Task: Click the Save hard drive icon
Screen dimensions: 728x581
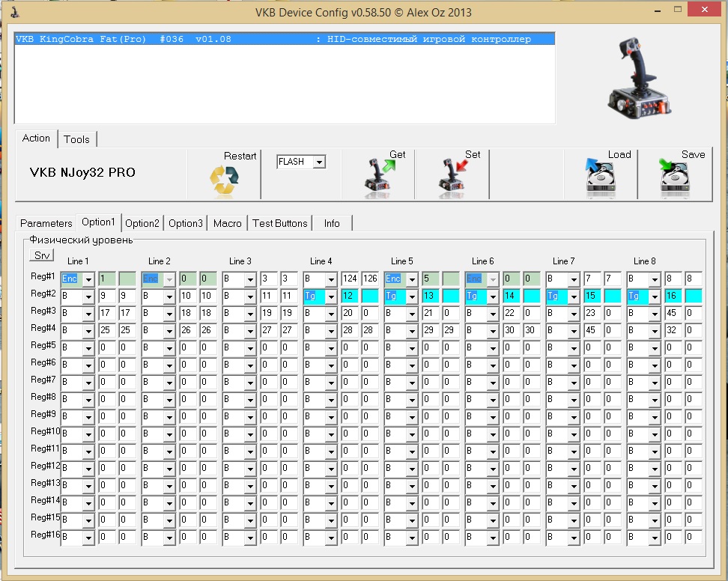Action: [675, 178]
